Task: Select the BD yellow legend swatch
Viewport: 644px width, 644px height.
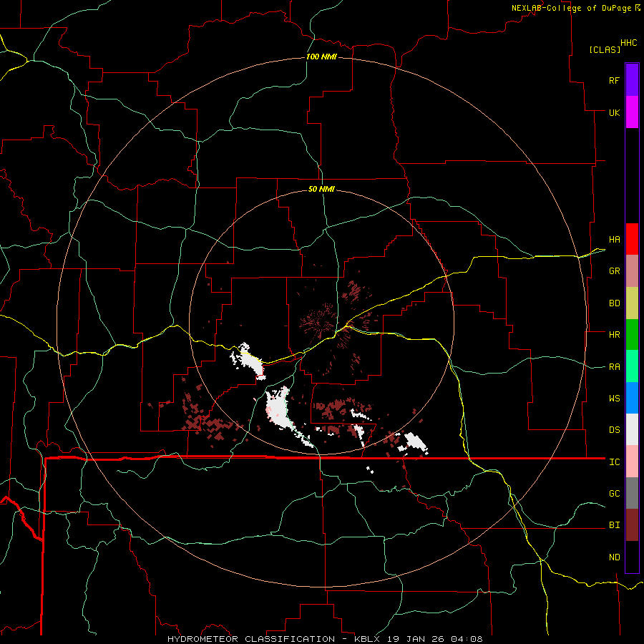Action: coord(632,303)
